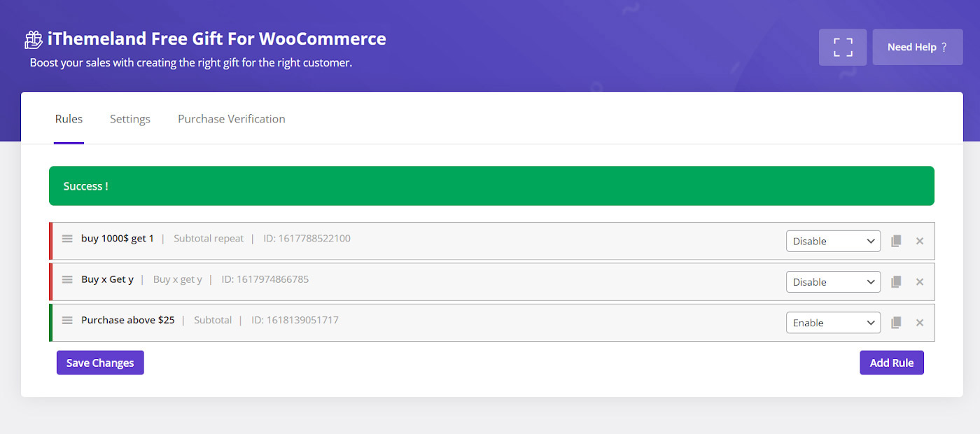
Task: Click the Add Rule button
Action: coord(891,363)
